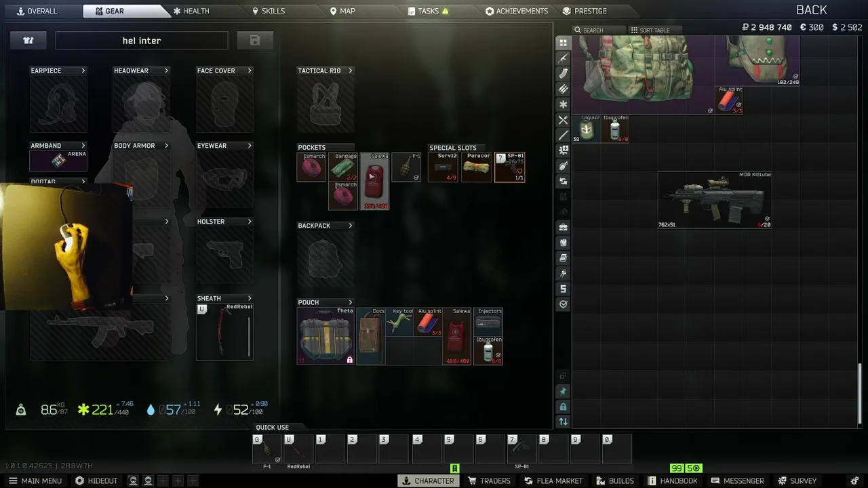Select the briefcase filter icon in the stash sidebar

point(563,227)
